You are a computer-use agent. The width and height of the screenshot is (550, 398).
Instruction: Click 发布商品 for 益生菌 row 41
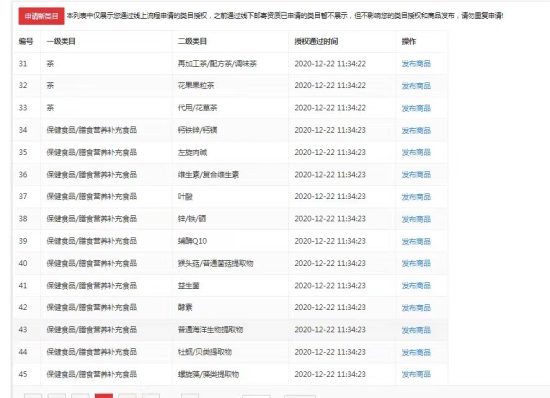point(416,286)
